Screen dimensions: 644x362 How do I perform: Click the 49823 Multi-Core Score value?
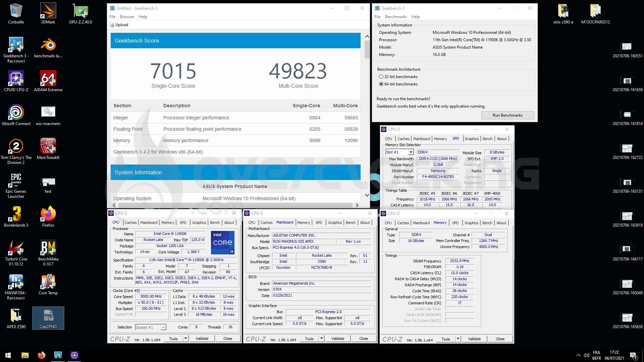point(298,71)
